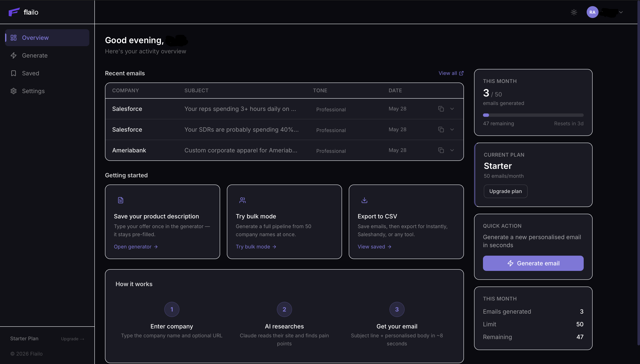The height and width of the screenshot is (364, 640).
Task: Click the COMPANY column header
Action: click(x=126, y=91)
